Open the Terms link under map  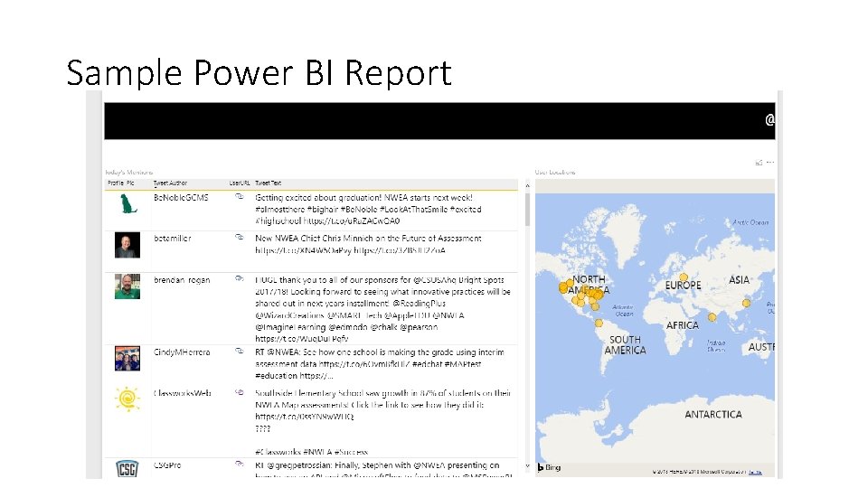click(x=755, y=472)
